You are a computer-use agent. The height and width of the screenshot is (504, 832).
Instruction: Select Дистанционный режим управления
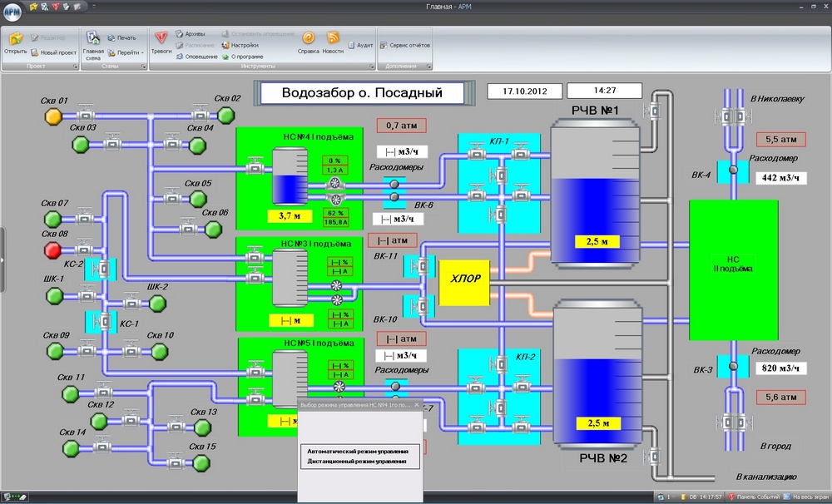(x=357, y=461)
